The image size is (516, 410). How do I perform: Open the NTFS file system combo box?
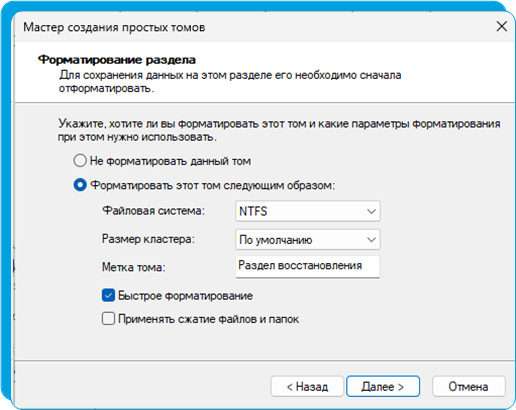(308, 211)
